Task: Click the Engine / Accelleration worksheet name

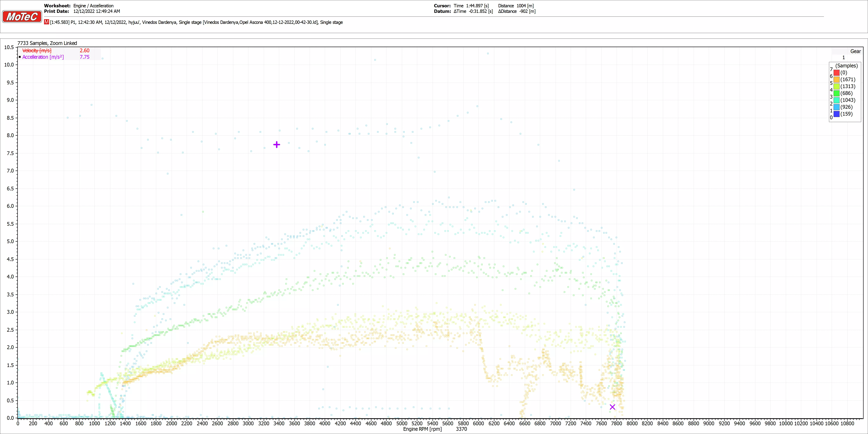Action: [93, 6]
